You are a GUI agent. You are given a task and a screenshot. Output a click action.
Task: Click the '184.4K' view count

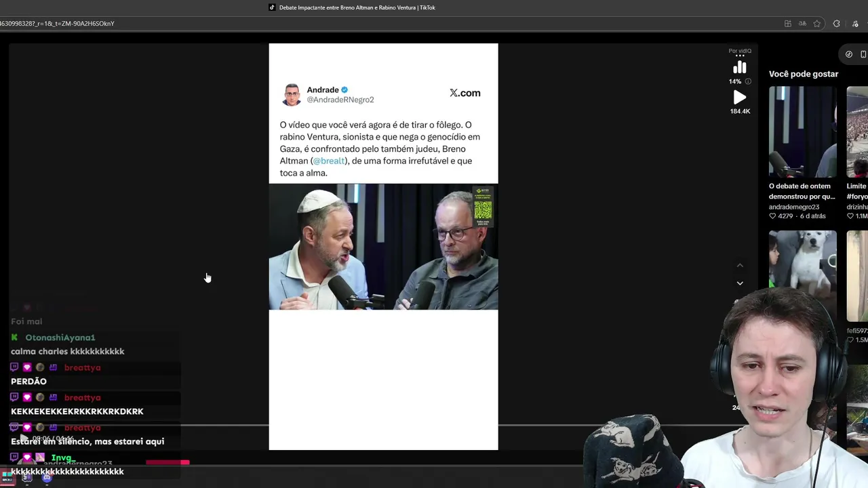click(740, 111)
